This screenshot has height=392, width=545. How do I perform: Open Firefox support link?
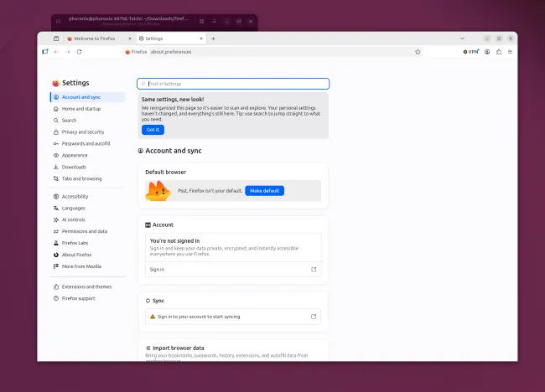(x=87, y=298)
